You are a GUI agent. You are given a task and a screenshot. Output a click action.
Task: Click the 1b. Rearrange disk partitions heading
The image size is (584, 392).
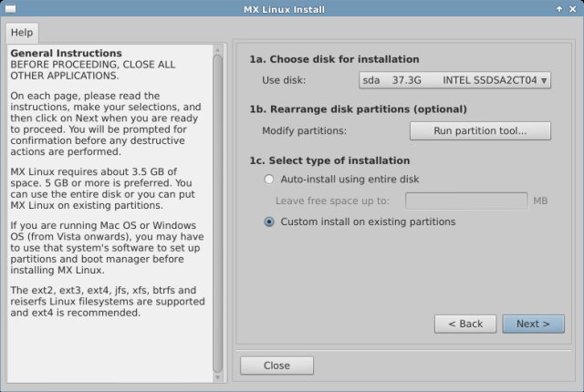coord(358,109)
